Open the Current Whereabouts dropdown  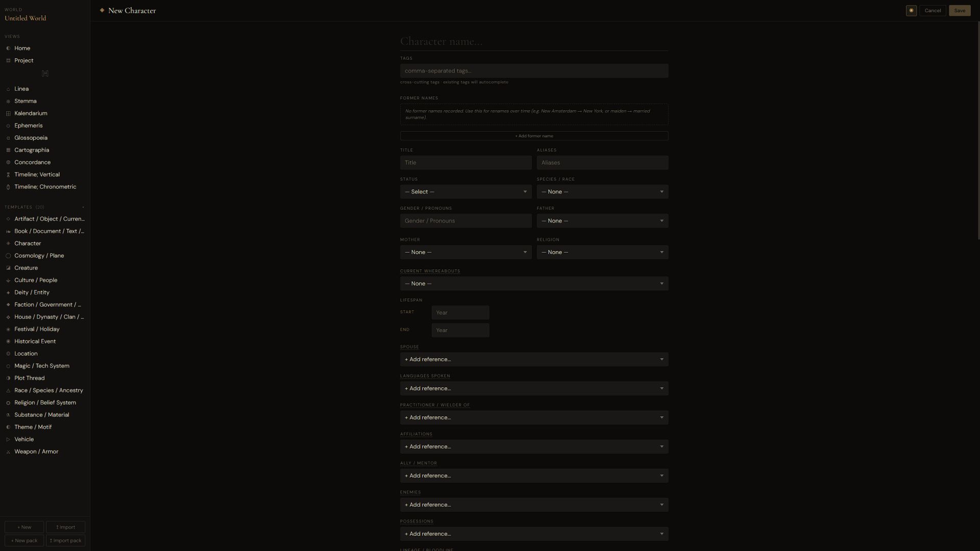534,284
